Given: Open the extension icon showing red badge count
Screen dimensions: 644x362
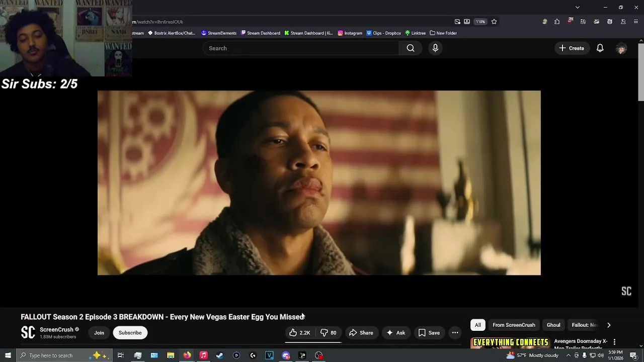Looking at the screenshot, I should [570, 21].
